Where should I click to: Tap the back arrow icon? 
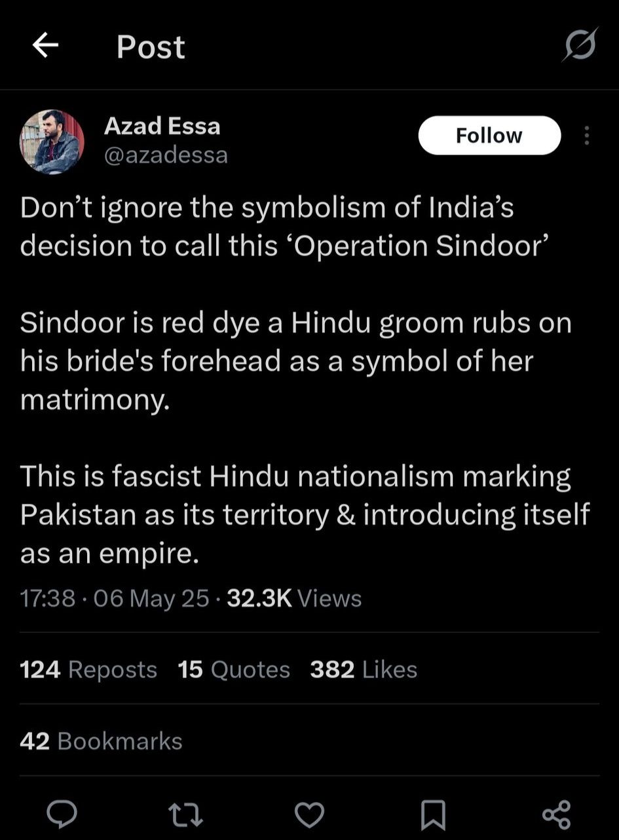pyautogui.click(x=45, y=46)
